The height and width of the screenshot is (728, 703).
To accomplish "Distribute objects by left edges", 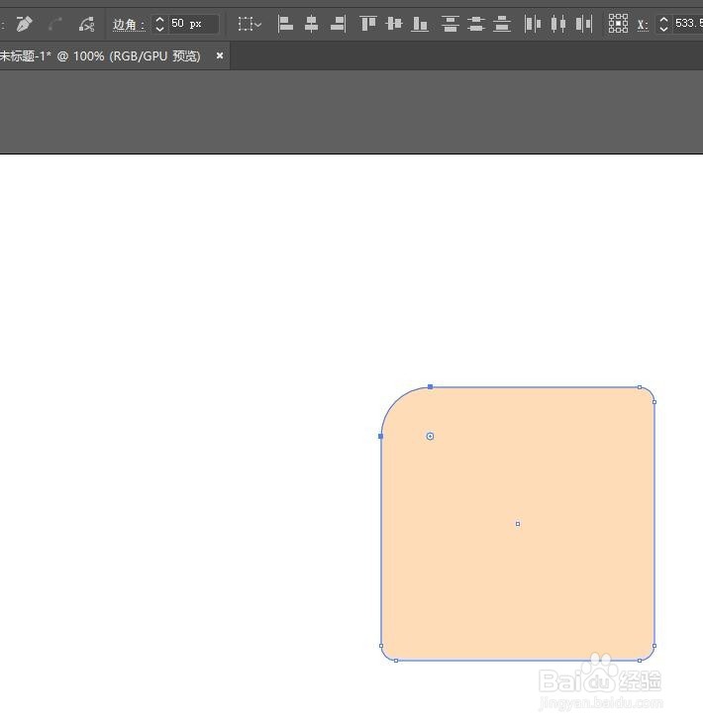I will [533, 24].
